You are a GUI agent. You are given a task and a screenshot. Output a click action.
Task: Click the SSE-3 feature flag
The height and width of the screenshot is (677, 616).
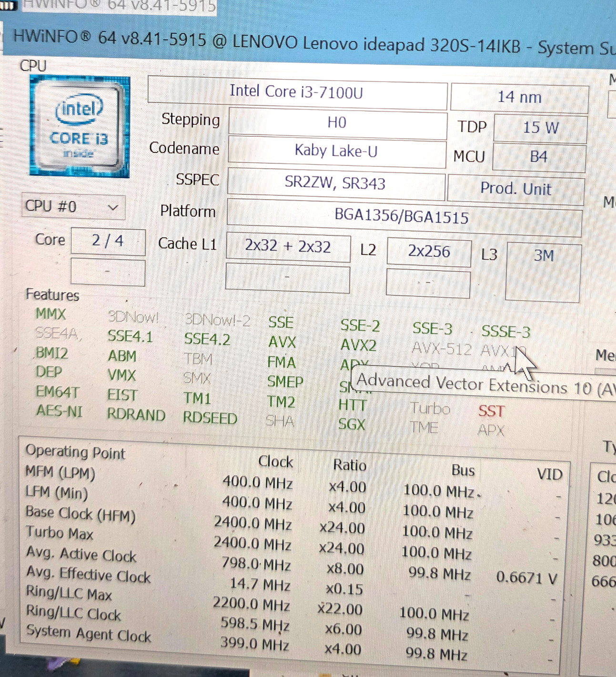(433, 329)
